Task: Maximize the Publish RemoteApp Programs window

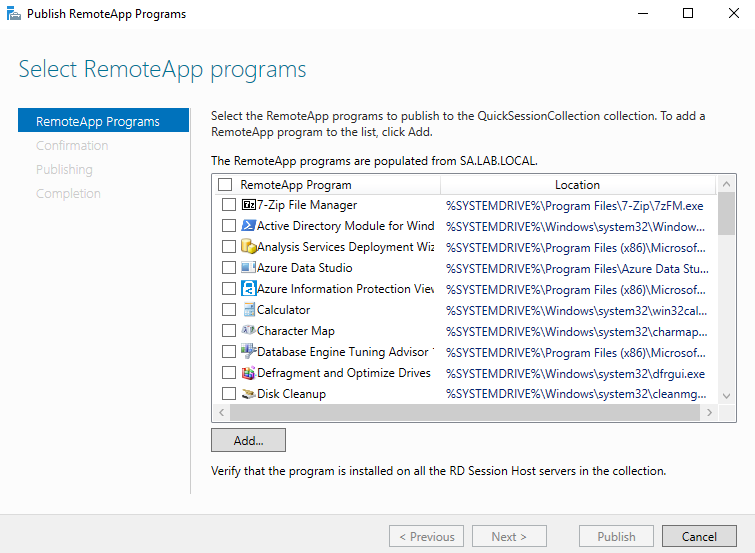Action: 688,13
